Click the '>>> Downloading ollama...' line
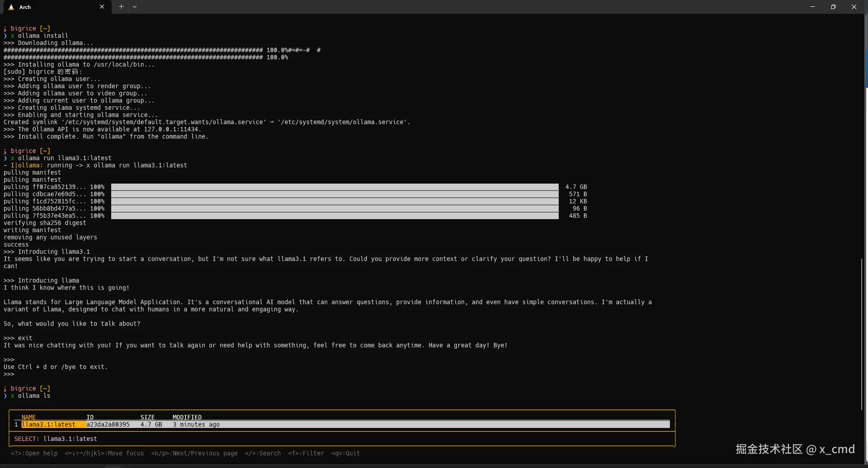Viewport: 868px width, 468px height. pos(49,43)
